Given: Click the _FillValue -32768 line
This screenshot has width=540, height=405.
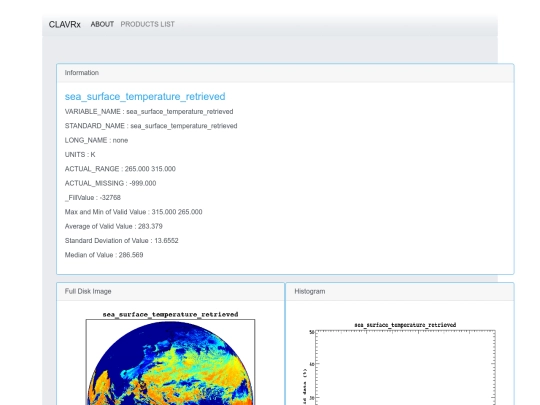Looking at the screenshot, I should coord(93,198).
